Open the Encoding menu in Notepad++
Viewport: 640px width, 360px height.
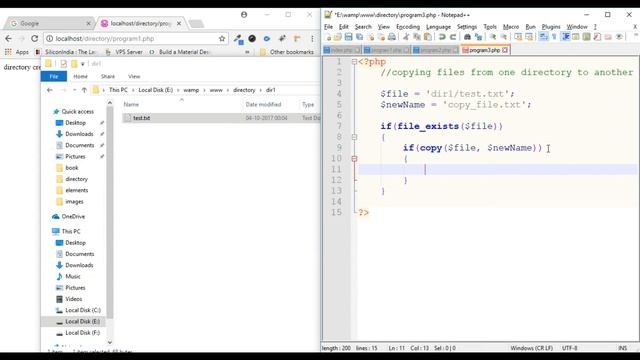coord(408,27)
